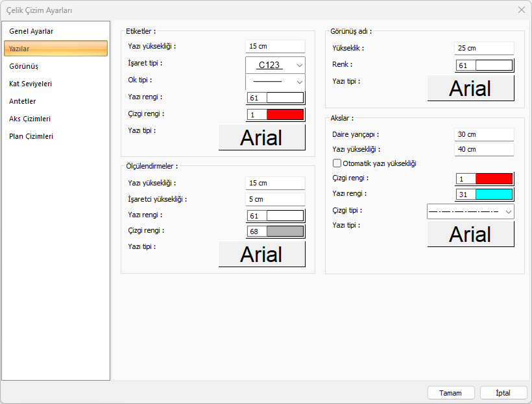Focus the İşaretci yüksekliği field
Image resolution: width=532 pixels, height=404 pixels.
tap(275, 199)
